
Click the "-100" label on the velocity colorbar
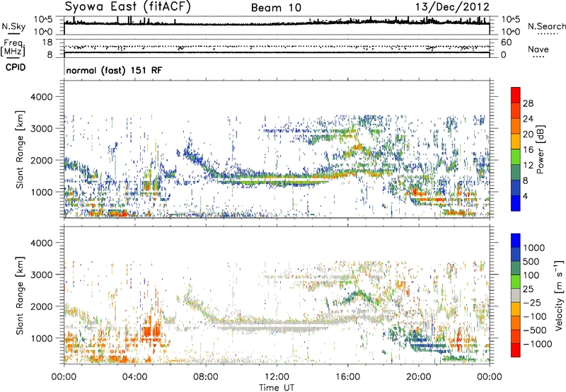pos(535,316)
